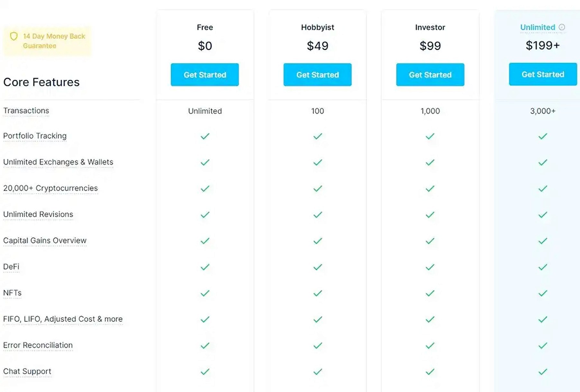
Task: Select the Investor plan header
Action: pyautogui.click(x=430, y=27)
